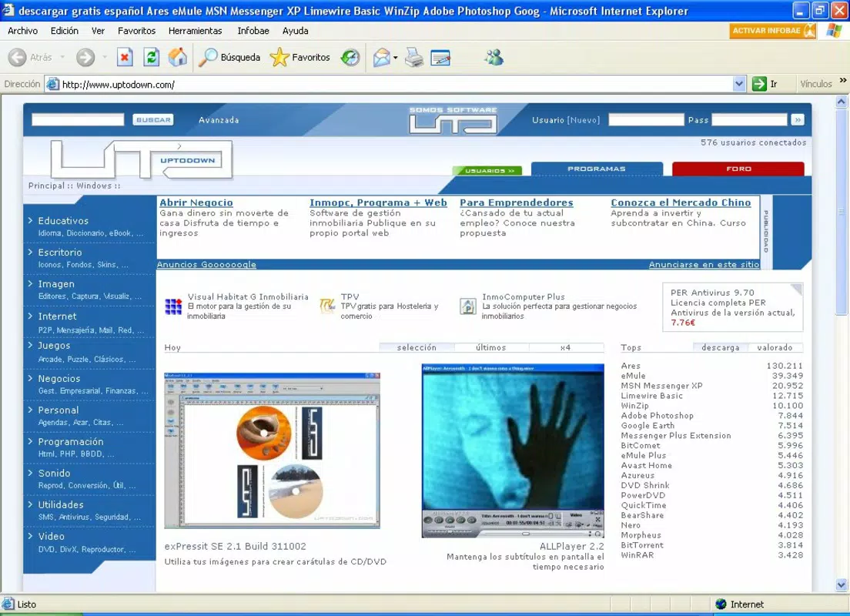This screenshot has height=616, width=850.
Task: Open the Infobae menu
Action: 253,31
